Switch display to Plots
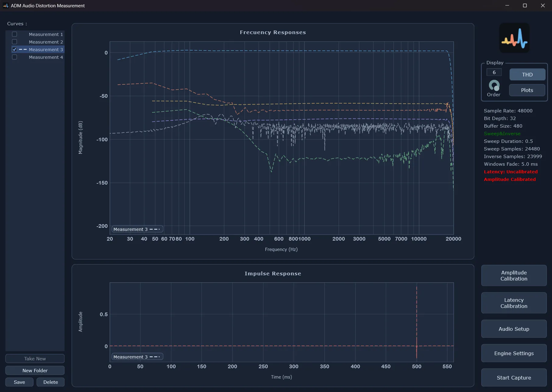Viewport: 552px width, 392px height. (527, 90)
